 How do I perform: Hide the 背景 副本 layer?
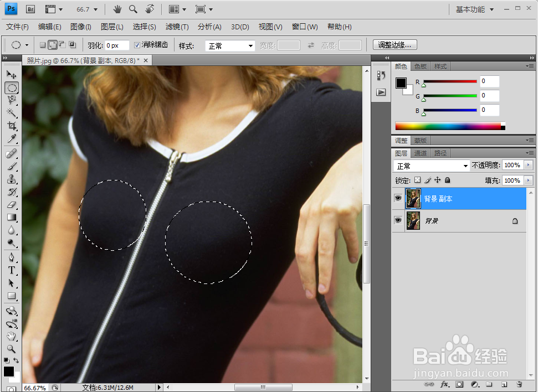point(398,198)
